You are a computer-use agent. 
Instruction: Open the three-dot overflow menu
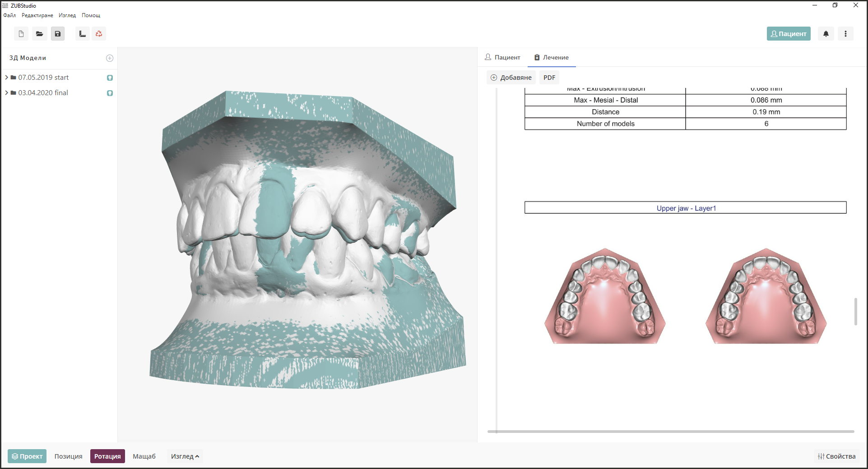pyautogui.click(x=845, y=33)
